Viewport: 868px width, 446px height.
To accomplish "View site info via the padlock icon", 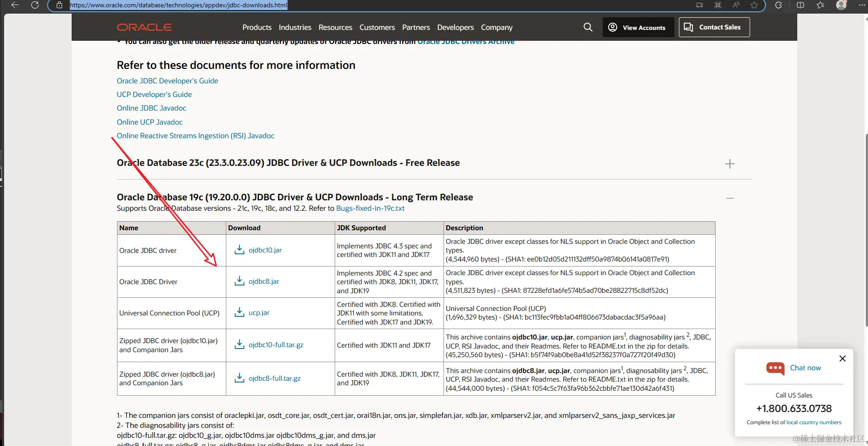I will 59,5.
